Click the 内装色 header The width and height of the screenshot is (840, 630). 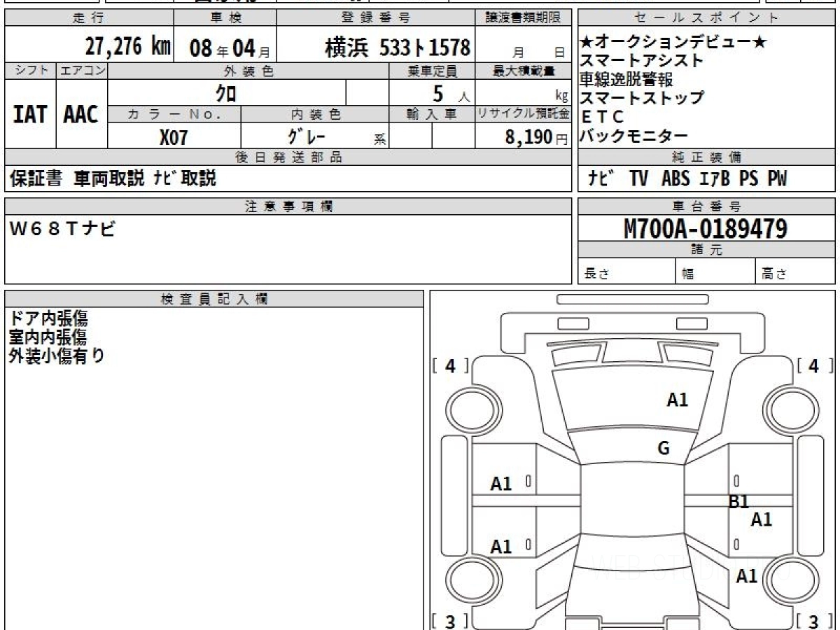point(315,114)
